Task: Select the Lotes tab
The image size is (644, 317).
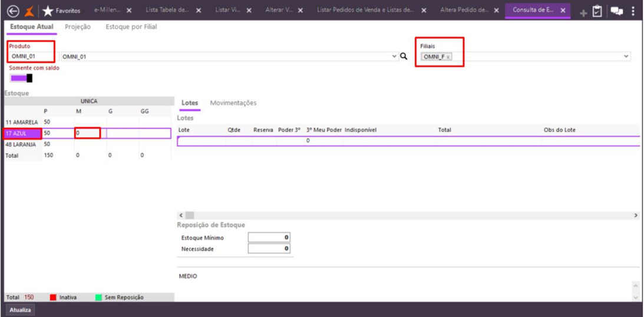Action: coord(190,103)
